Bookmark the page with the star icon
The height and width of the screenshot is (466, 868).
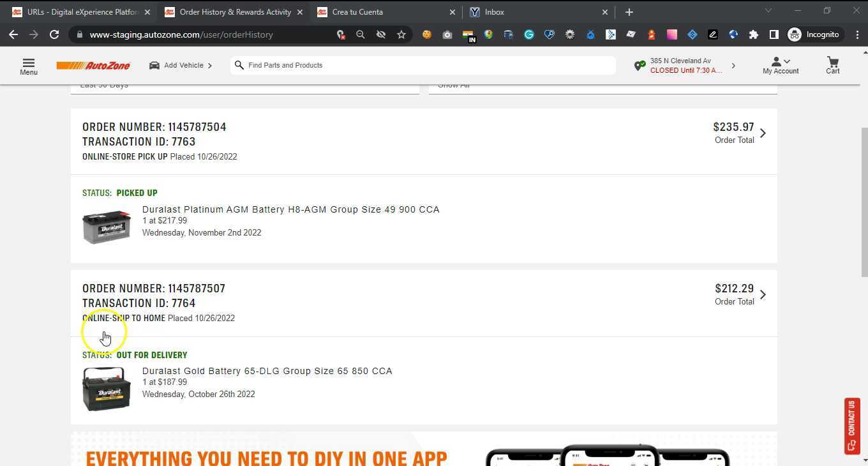401,34
